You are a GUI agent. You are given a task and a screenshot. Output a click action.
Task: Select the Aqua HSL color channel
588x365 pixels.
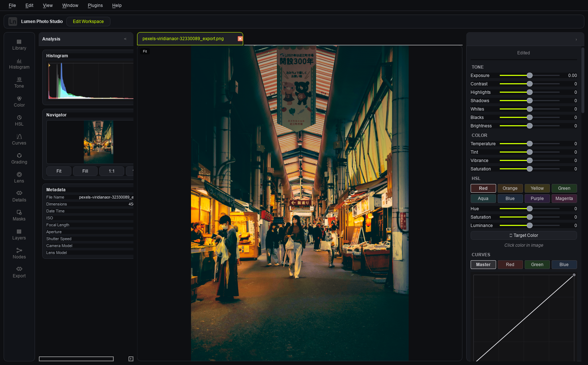pyautogui.click(x=483, y=199)
